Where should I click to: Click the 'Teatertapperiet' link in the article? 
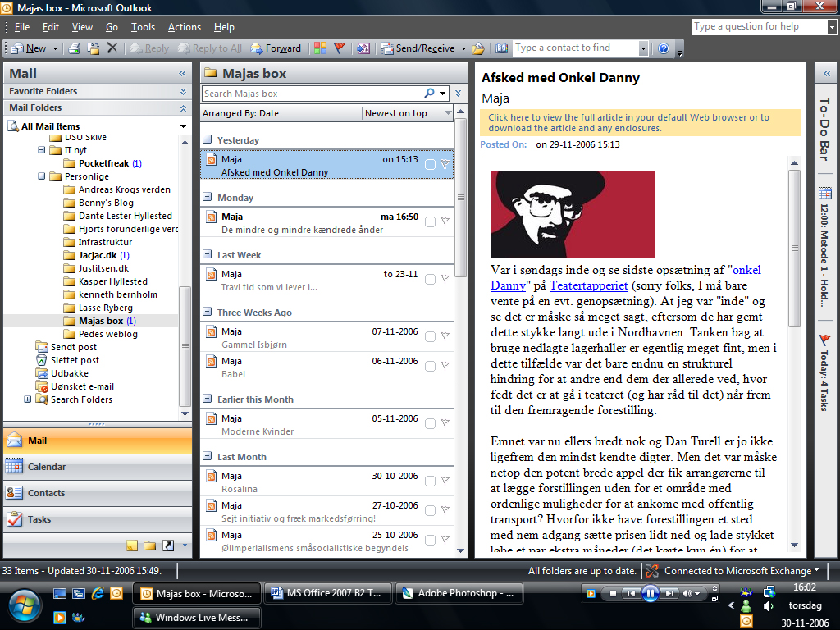(x=588, y=285)
